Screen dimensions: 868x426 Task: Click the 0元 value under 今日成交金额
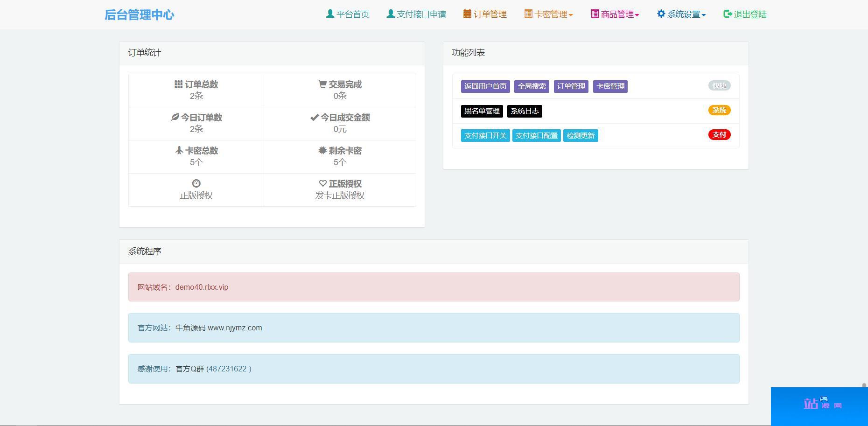pyautogui.click(x=340, y=129)
